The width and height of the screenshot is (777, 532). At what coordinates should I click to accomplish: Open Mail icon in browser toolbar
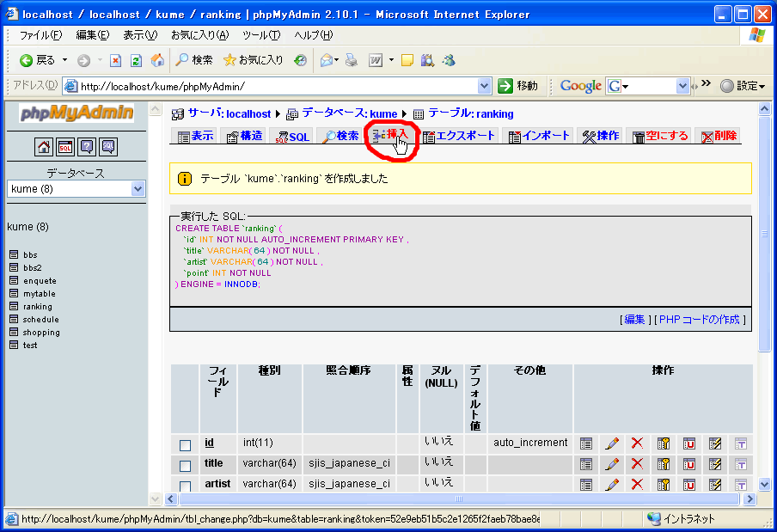[x=326, y=60]
